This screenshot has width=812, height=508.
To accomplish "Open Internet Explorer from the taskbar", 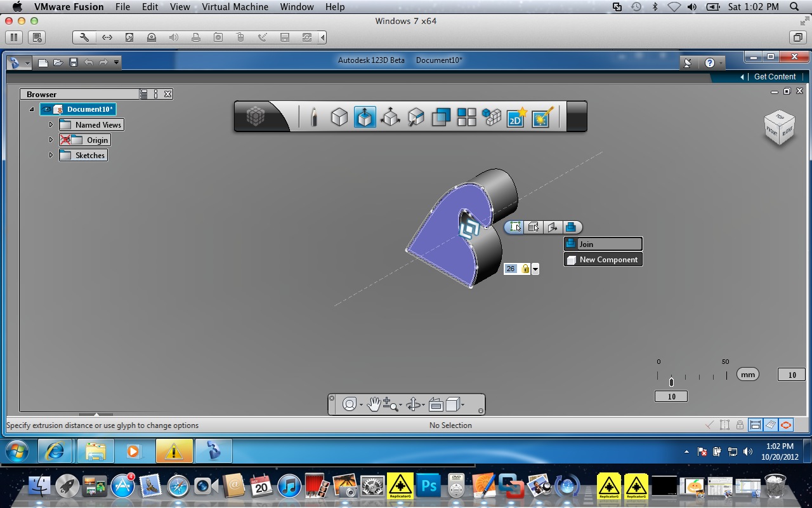I will pos(55,451).
